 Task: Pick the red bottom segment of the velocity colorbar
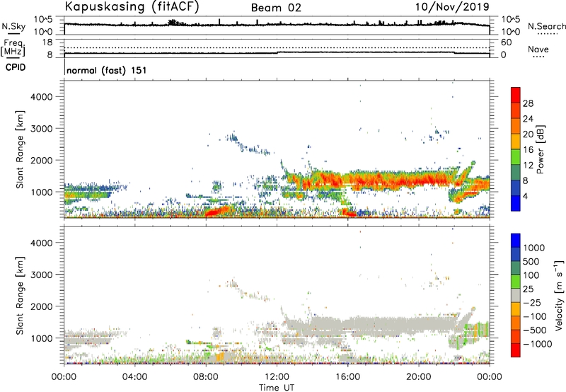[x=516, y=350]
